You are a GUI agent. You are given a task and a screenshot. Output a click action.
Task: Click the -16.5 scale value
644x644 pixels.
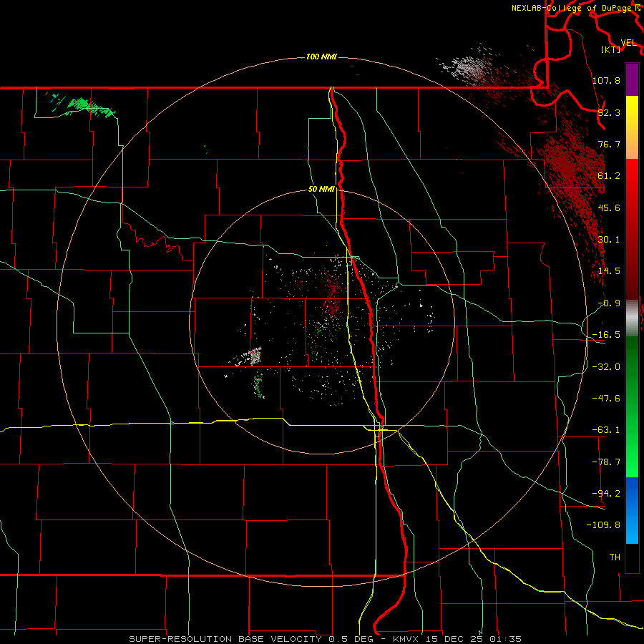(606, 335)
